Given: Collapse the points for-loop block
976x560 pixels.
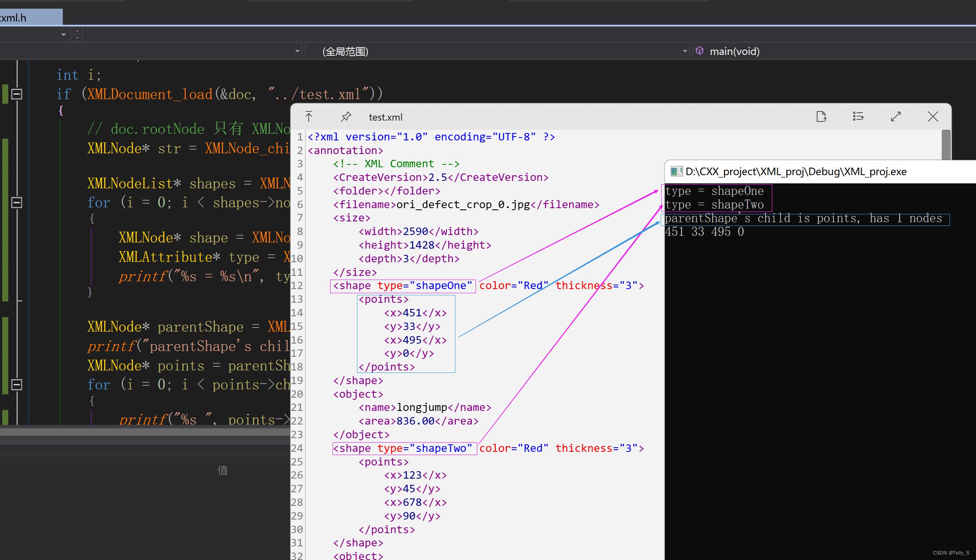Looking at the screenshot, I should point(17,384).
